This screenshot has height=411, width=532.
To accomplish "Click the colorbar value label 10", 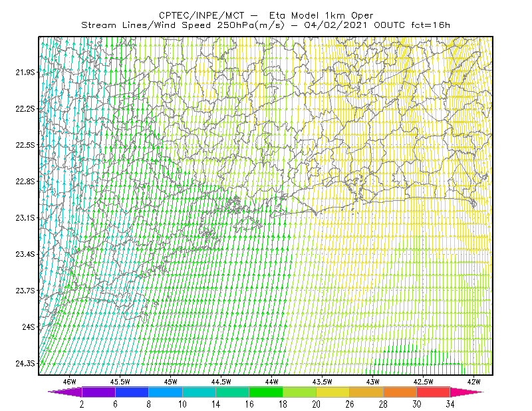I will (x=182, y=404).
